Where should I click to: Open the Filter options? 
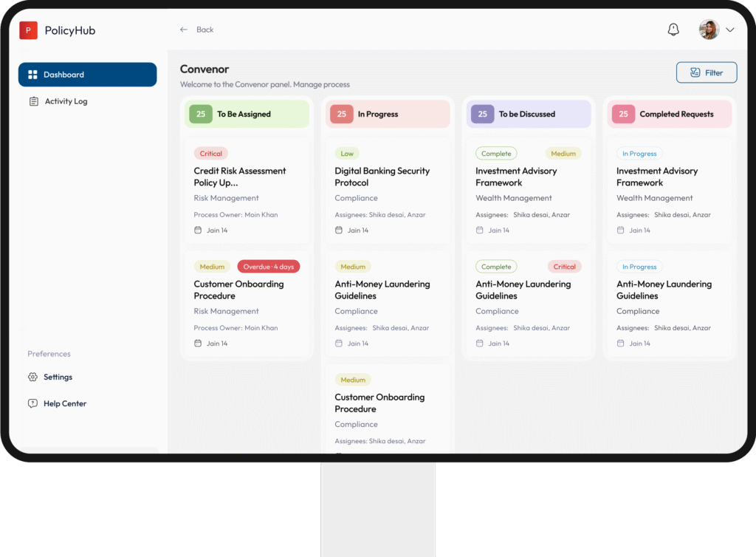point(707,72)
